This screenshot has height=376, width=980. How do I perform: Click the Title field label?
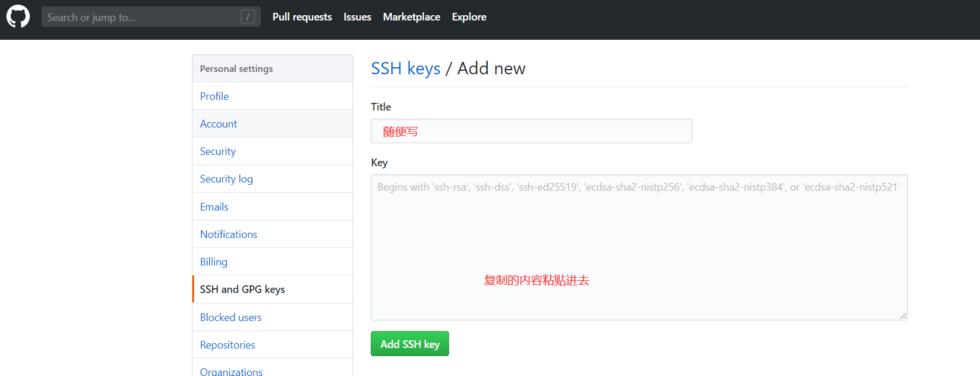[x=381, y=106]
